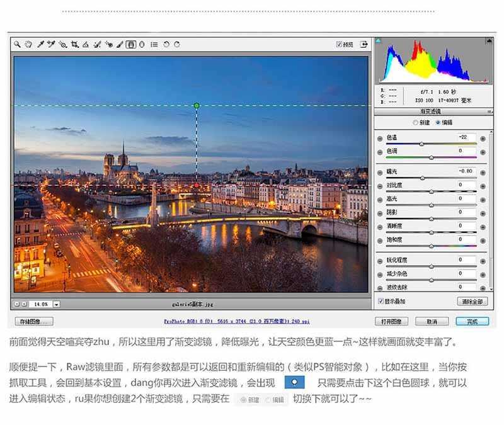504x425 pixels.
Task: Select the Zoom tool in toolbar
Action: [x=18, y=45]
